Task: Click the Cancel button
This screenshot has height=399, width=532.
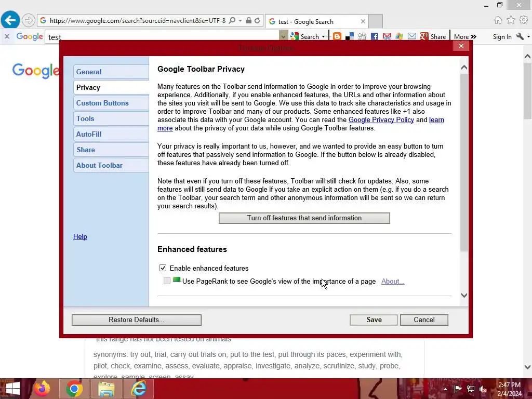Action: click(424, 320)
